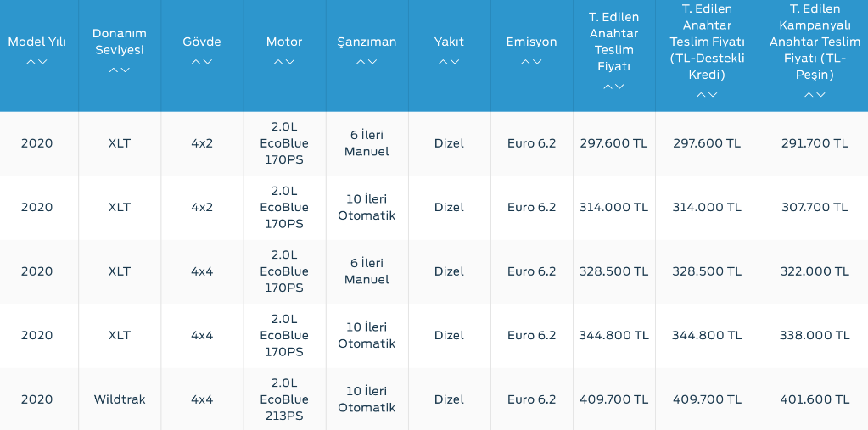
Task: Select the Model Yılı column header
Action: (36, 42)
